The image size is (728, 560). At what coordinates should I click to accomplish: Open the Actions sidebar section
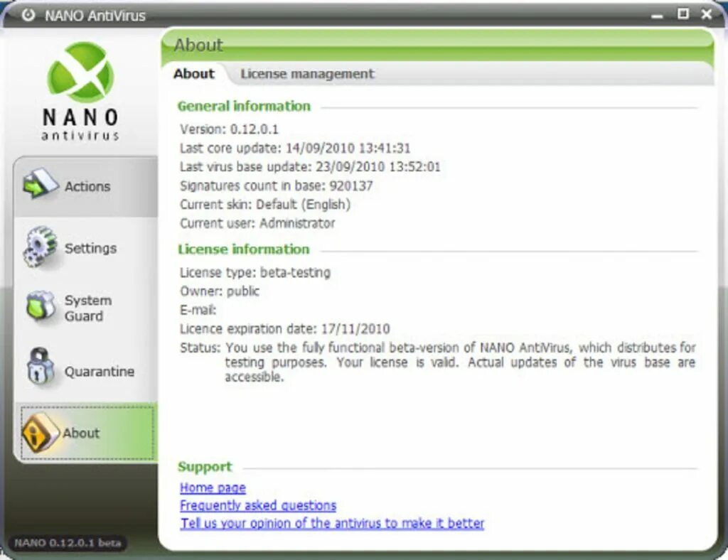(x=86, y=186)
